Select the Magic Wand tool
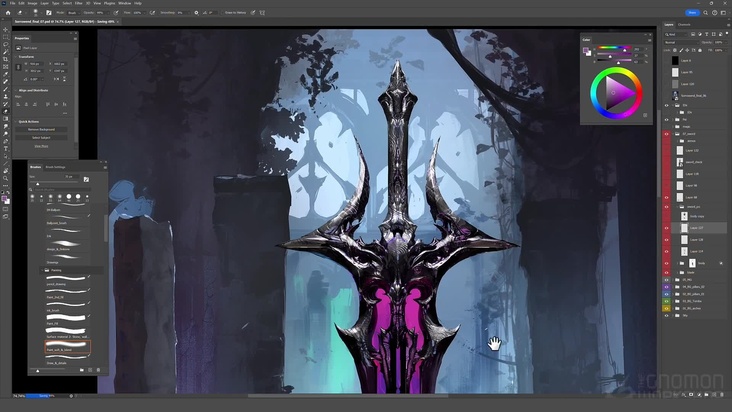 point(6,52)
